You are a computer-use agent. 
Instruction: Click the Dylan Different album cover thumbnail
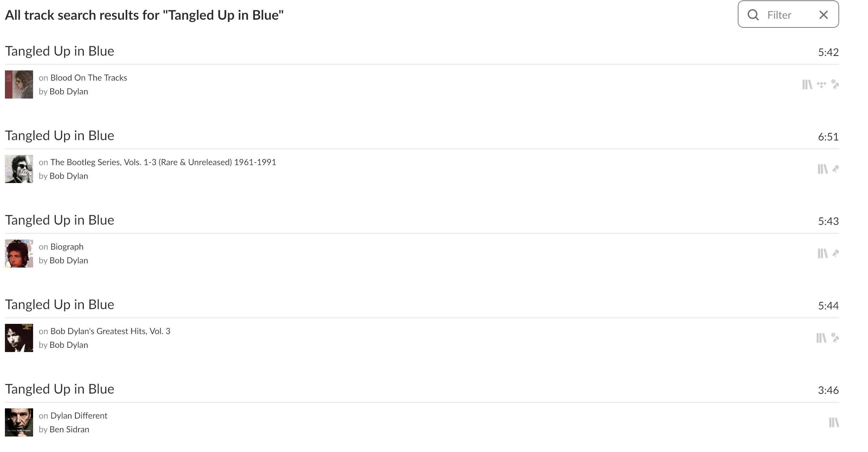coord(19,422)
